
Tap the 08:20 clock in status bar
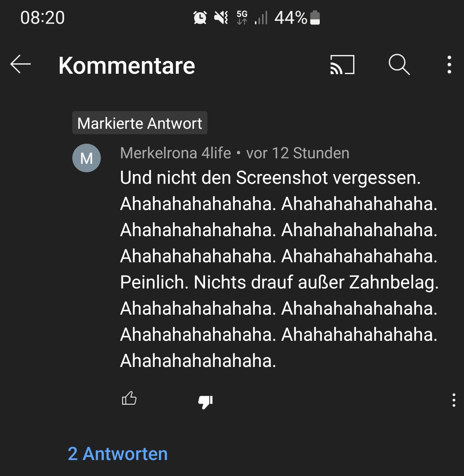42,18
